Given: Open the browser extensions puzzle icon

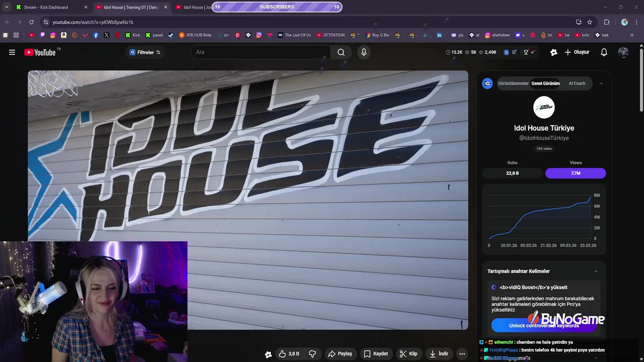Looking at the screenshot, I should pos(607,22).
